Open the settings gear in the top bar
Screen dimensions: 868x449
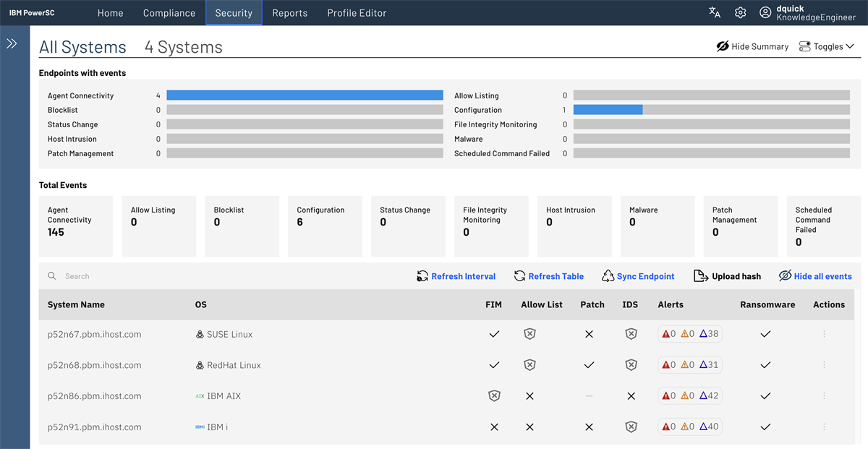[739, 12]
